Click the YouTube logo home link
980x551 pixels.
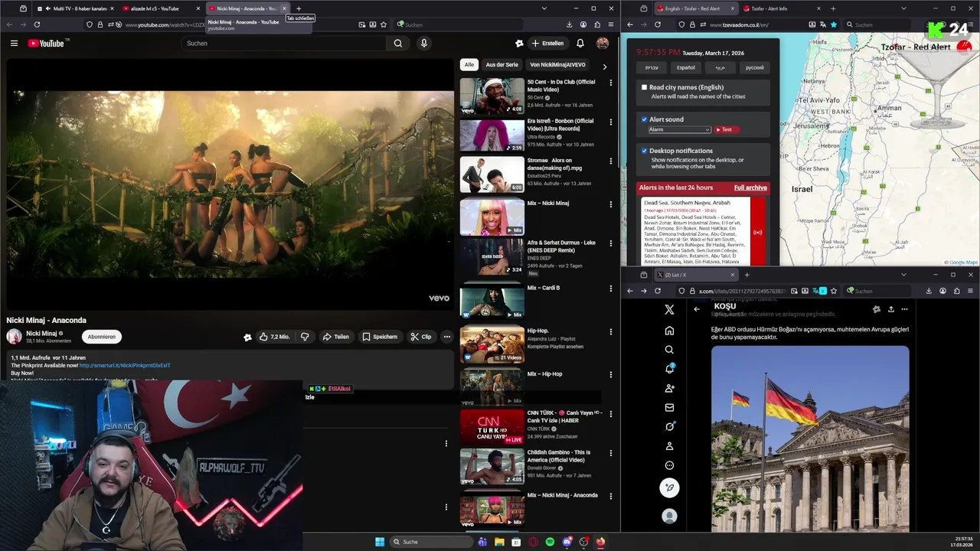coord(47,44)
